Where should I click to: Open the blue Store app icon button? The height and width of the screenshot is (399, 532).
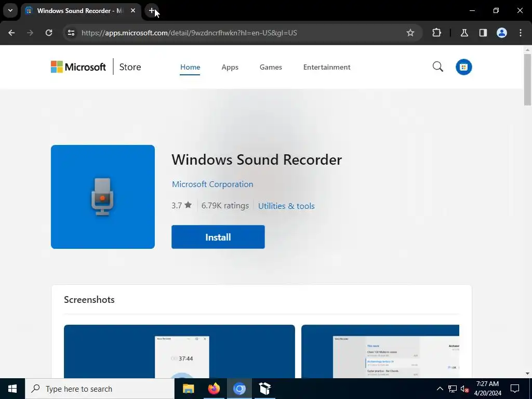tap(463, 67)
